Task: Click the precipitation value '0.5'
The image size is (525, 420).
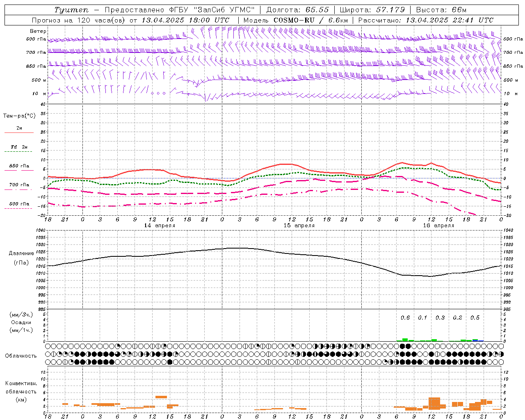Action: (475, 318)
